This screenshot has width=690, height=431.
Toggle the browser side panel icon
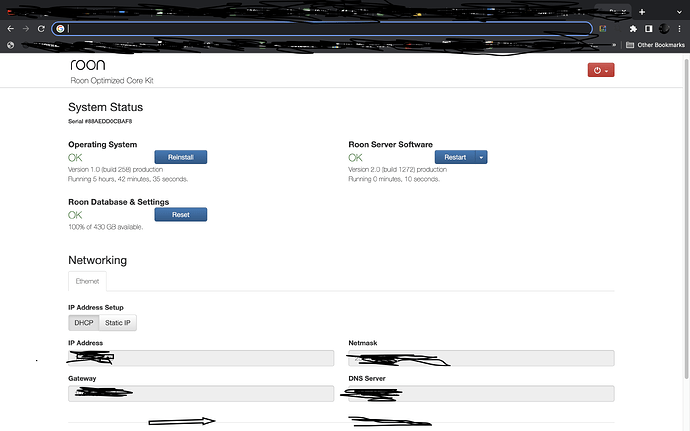tap(649, 29)
